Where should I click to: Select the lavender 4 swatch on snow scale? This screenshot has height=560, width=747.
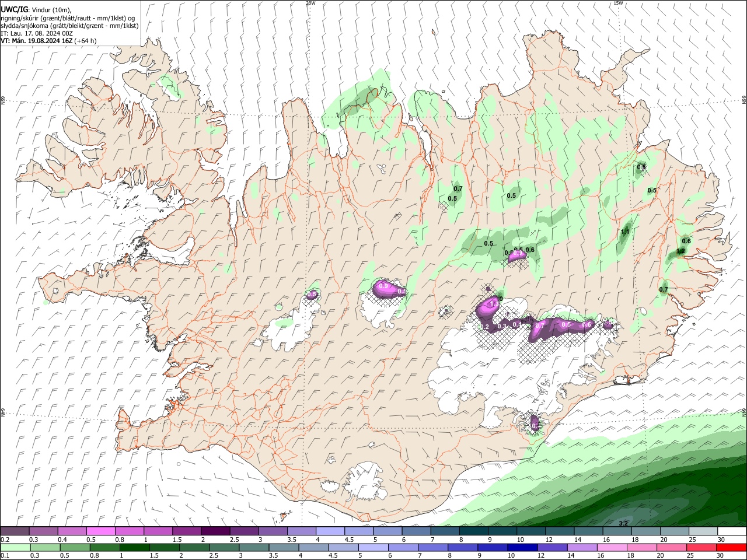330,531
